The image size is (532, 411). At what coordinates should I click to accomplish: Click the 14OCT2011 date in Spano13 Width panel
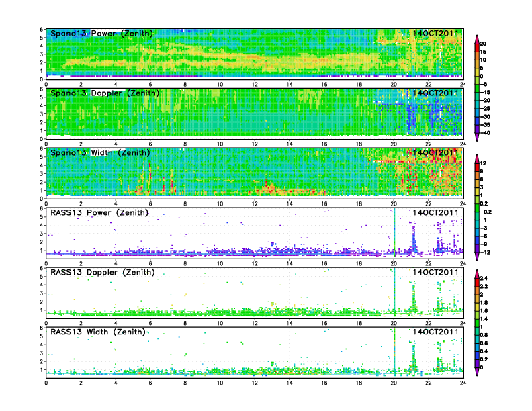435,152
